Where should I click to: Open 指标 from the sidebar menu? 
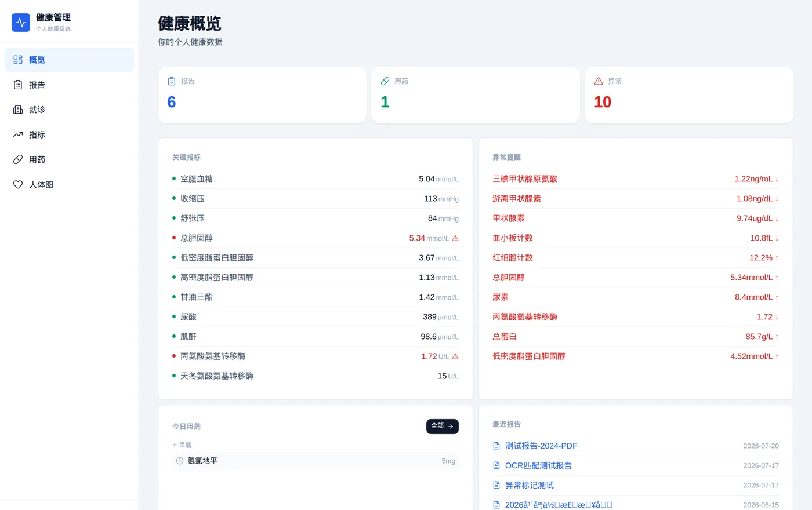click(69, 134)
